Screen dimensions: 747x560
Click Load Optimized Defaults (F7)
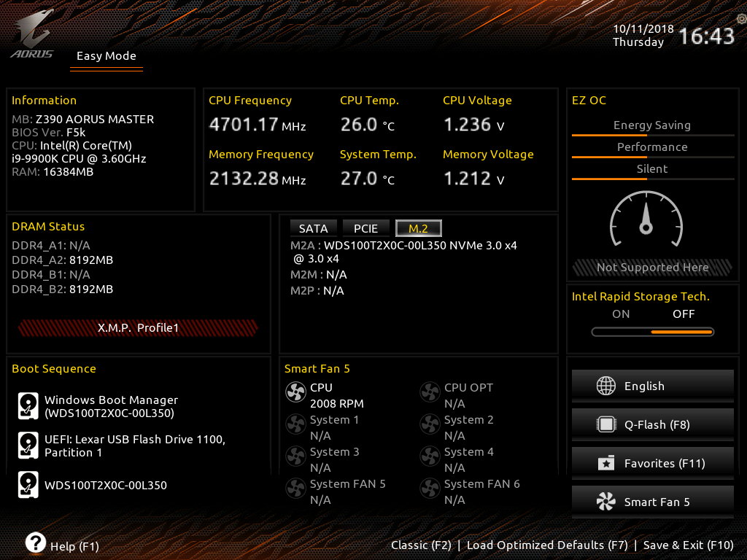[547, 545]
